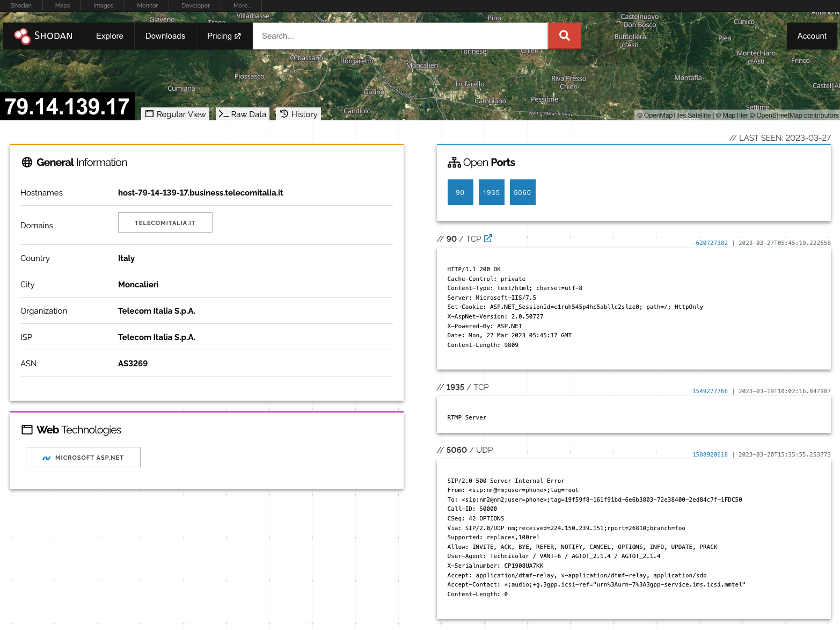The height and width of the screenshot is (630, 840).
Task: Jump to open port 1935 tile
Action: click(x=491, y=192)
